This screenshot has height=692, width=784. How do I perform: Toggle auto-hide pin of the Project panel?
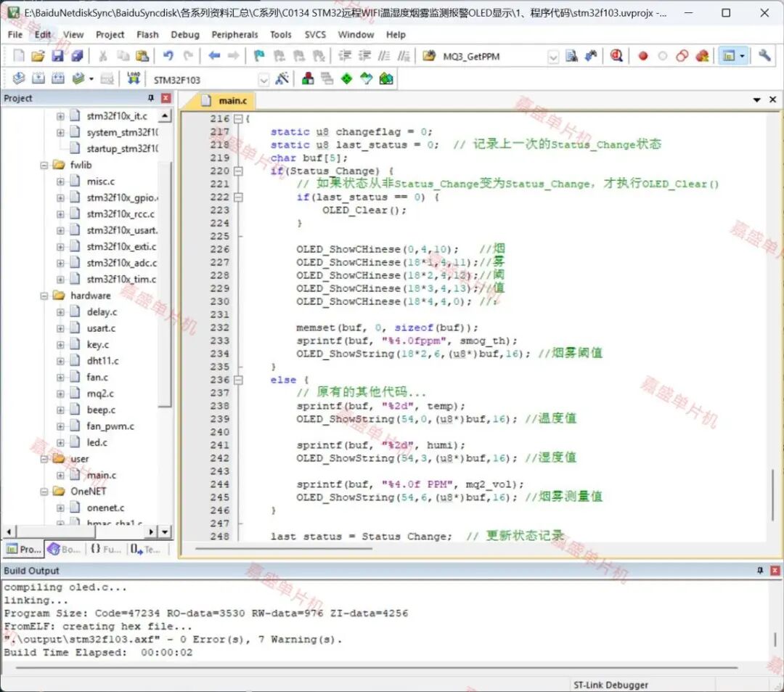[151, 98]
